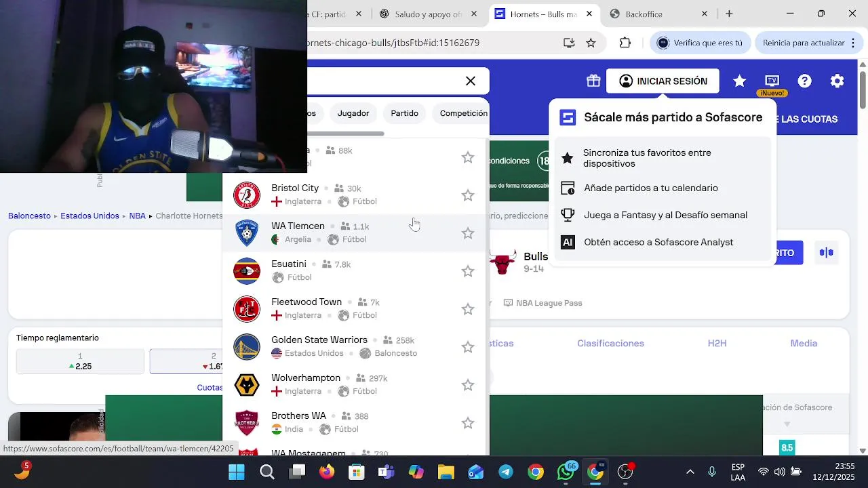Open OBS Studio from the taskbar

[x=625, y=472]
